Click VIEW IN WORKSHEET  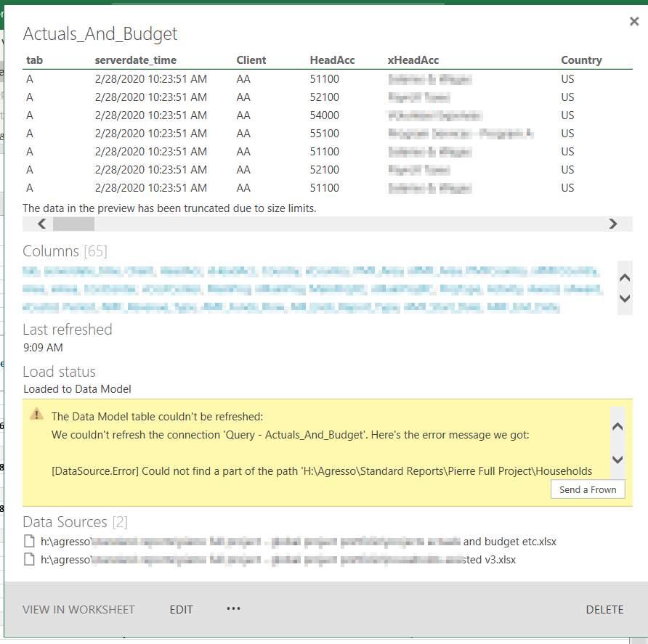pos(78,609)
